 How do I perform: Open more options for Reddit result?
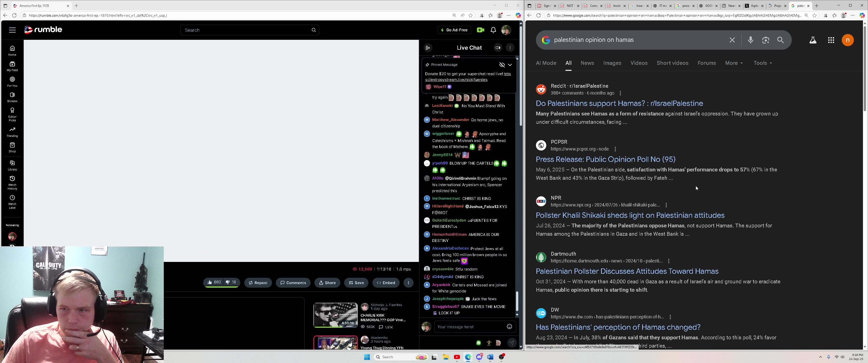point(620,93)
